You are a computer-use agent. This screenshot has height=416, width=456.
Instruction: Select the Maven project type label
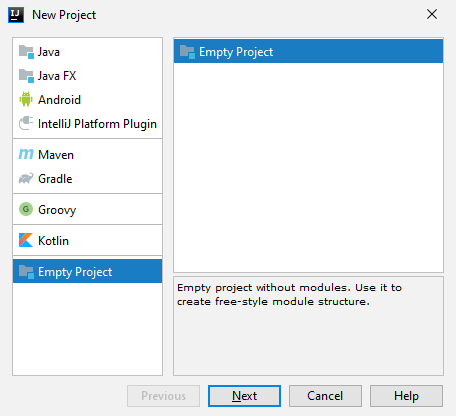click(56, 155)
